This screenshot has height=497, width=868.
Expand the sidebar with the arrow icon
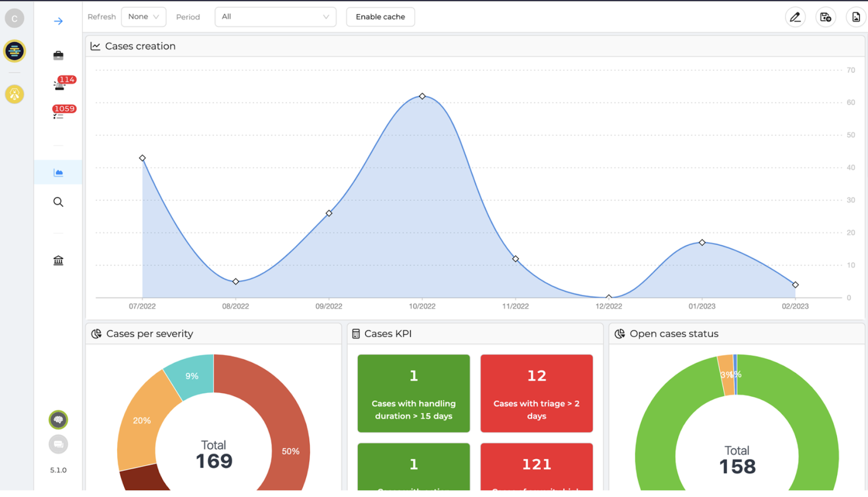pos(59,21)
